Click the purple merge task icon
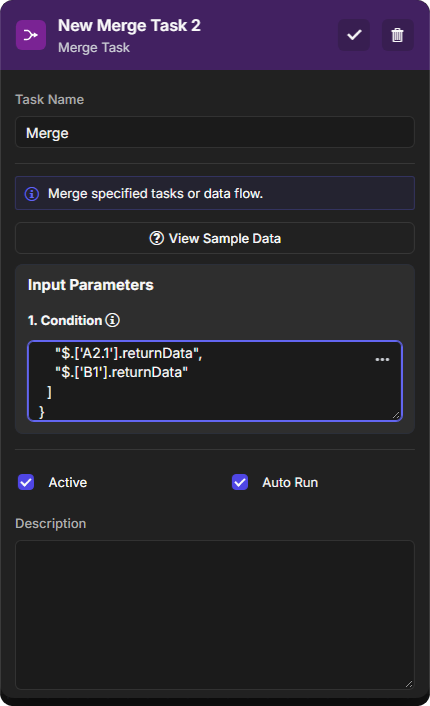 [x=31, y=35]
